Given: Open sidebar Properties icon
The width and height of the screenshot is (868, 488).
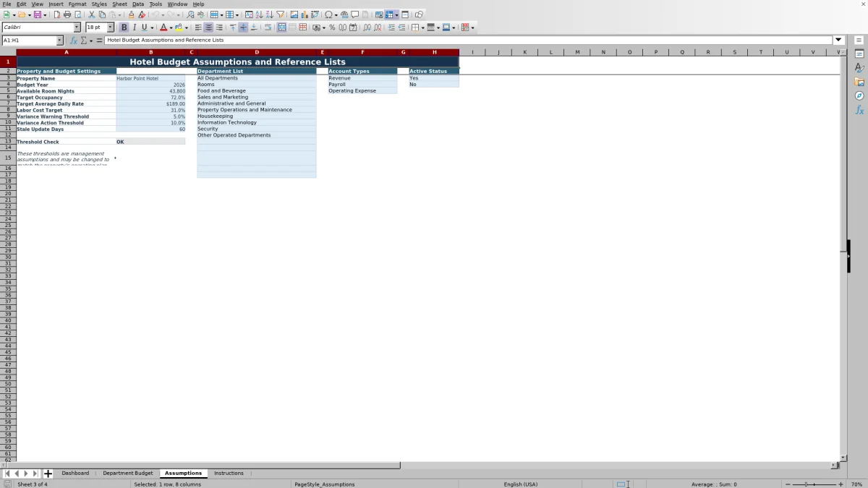Looking at the screenshot, I should pyautogui.click(x=859, y=54).
